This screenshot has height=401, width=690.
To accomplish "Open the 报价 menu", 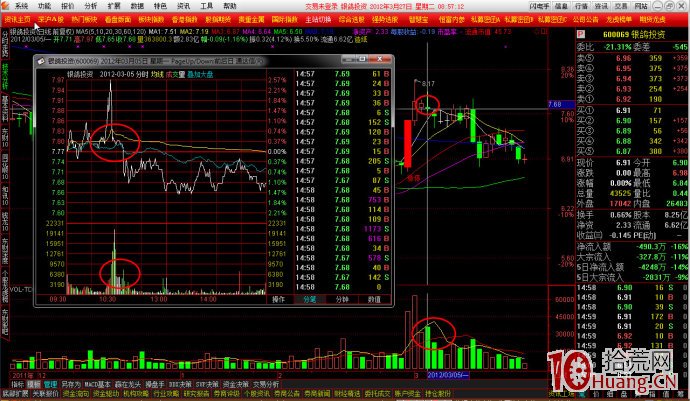I will (67, 6).
